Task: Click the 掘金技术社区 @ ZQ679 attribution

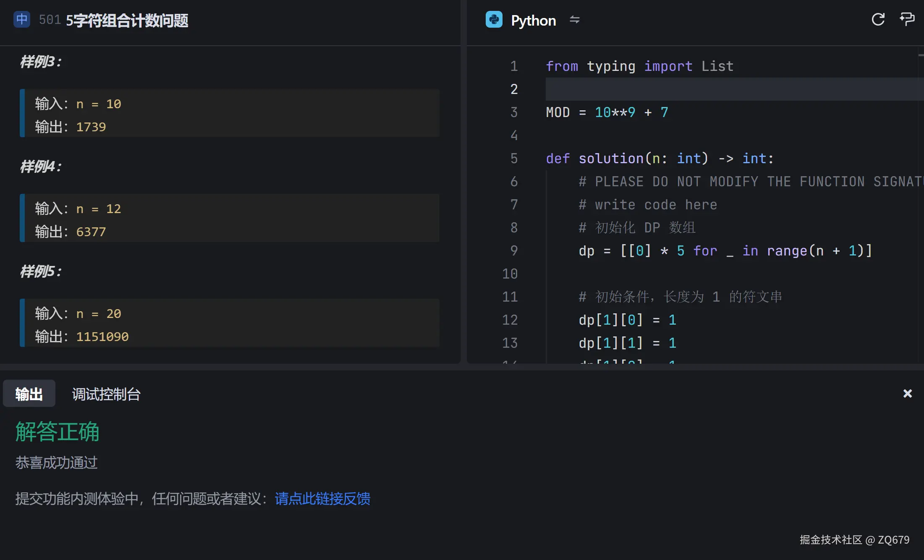Action: [x=854, y=539]
